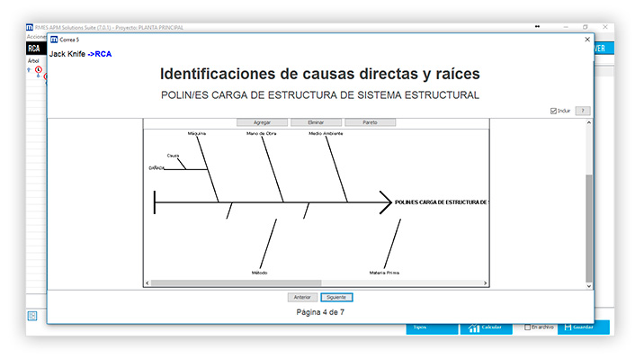
Task: Click the question mark help button
Action: click(x=583, y=111)
